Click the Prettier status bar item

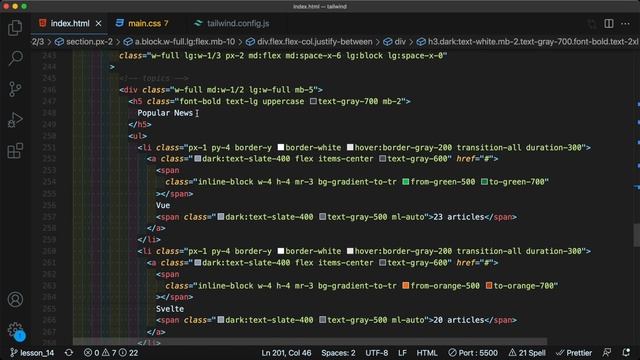pyautogui.click(x=574, y=353)
